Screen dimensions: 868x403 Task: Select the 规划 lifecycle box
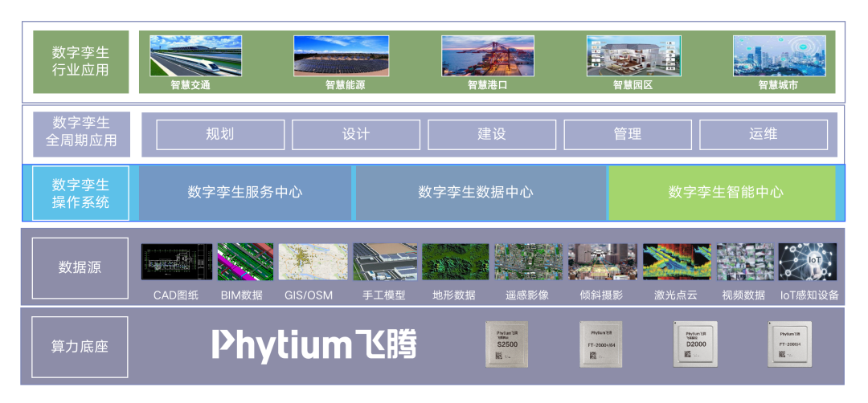[220, 134]
